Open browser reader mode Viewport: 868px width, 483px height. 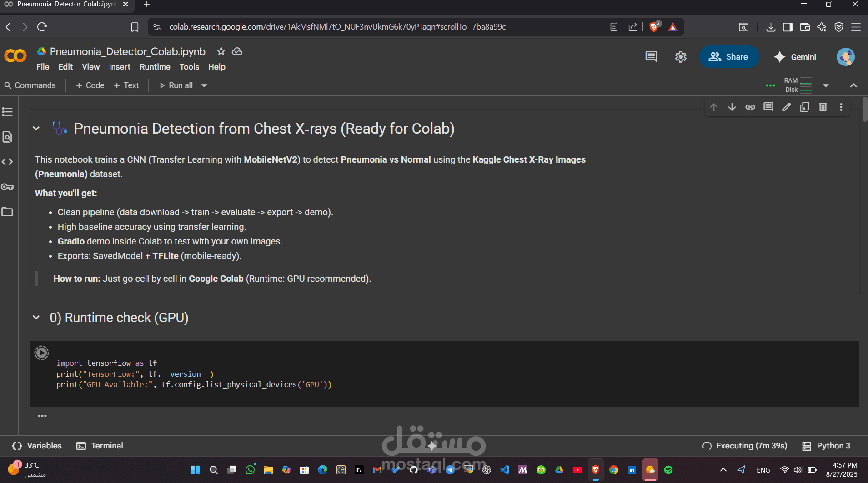point(614,27)
